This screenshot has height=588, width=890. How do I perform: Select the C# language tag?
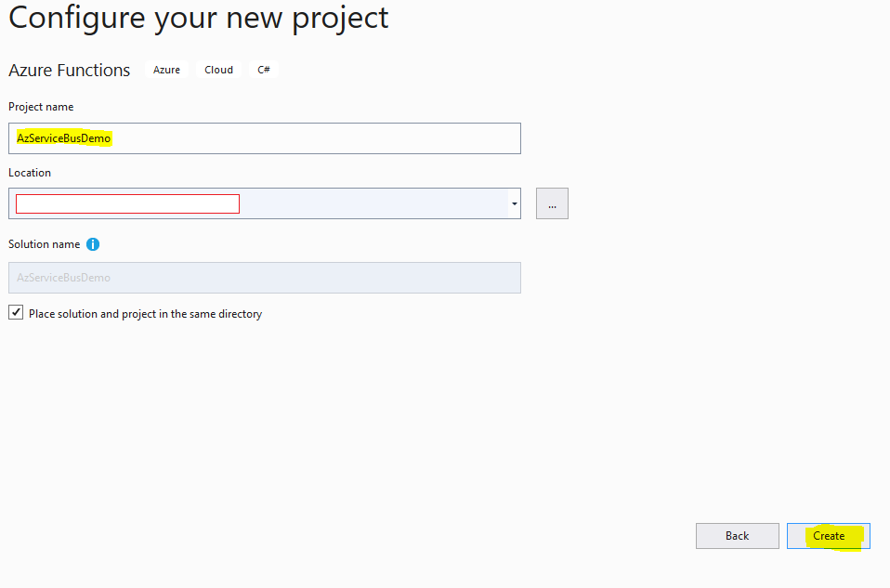pos(263,69)
